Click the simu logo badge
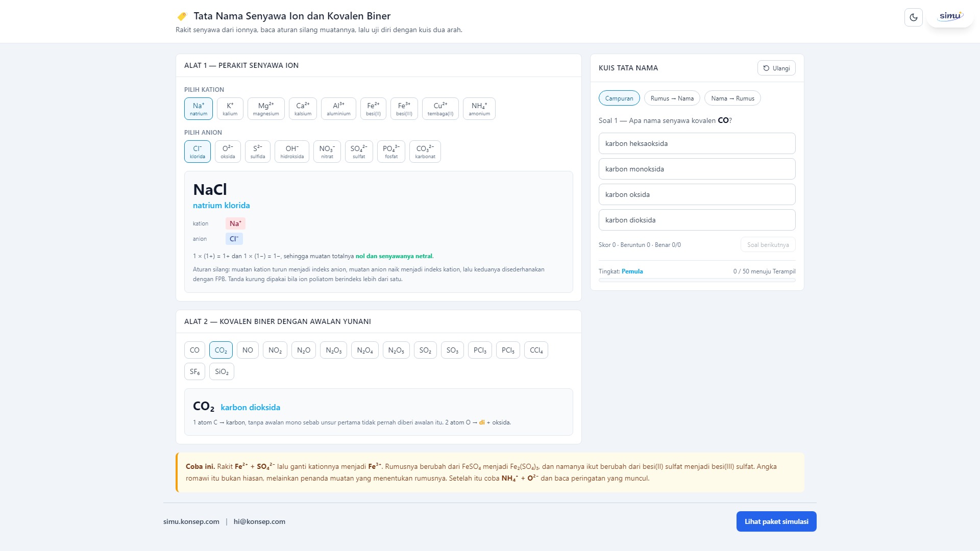This screenshot has height=551, width=980. (x=950, y=17)
